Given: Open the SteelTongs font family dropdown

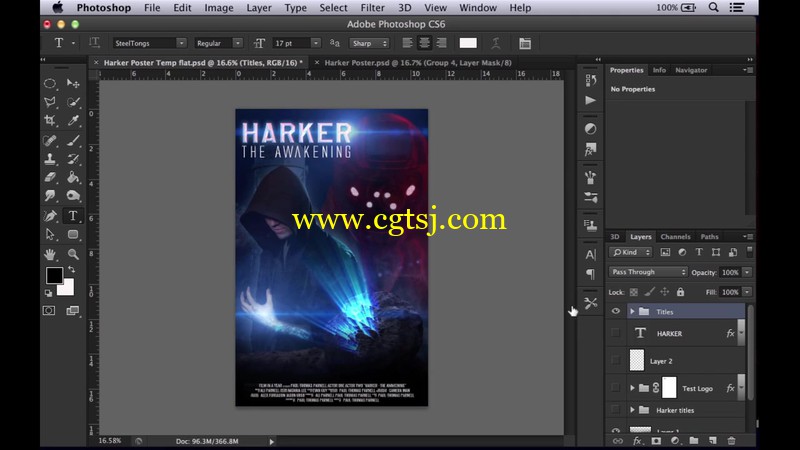Looking at the screenshot, I should 181,43.
